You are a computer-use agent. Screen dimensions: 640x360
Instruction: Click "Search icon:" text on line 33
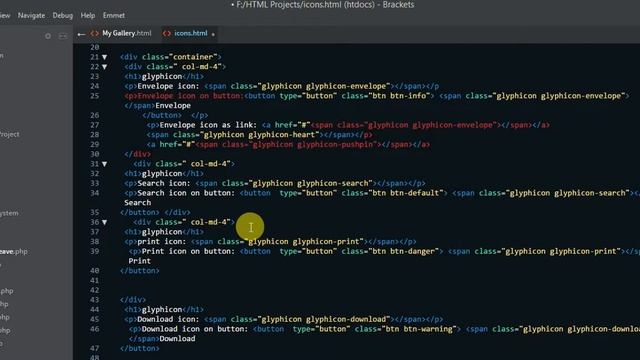pyautogui.click(x=164, y=183)
